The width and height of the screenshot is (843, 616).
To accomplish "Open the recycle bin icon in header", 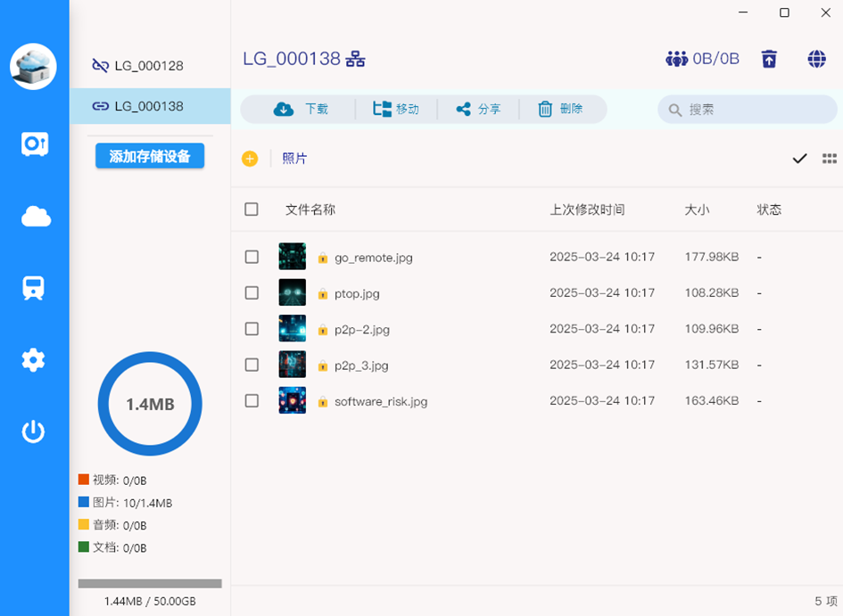I will [769, 59].
